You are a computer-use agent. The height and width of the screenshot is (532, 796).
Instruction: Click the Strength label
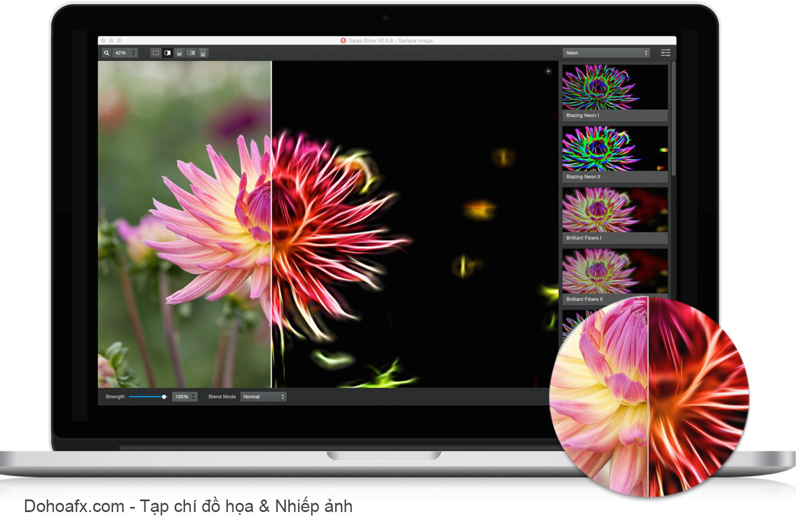point(115,397)
